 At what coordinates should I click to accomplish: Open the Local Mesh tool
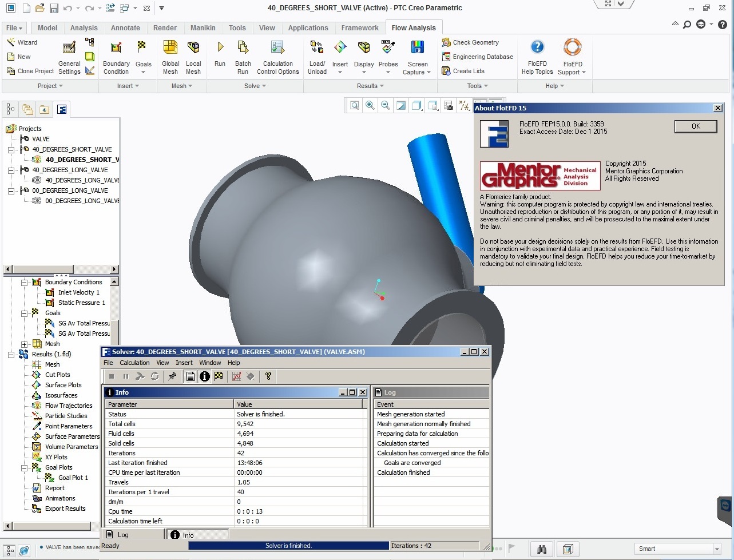193,58
